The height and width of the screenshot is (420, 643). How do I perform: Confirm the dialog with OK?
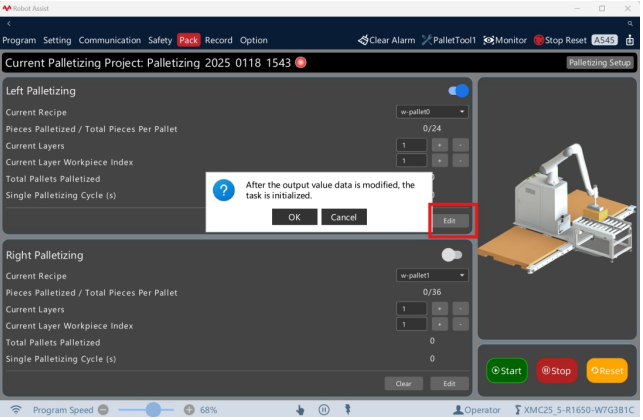tap(294, 217)
